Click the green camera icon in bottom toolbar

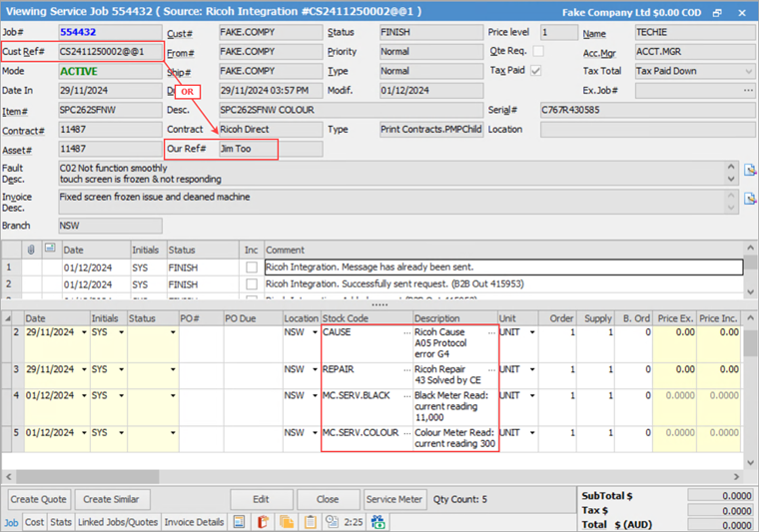click(x=379, y=521)
